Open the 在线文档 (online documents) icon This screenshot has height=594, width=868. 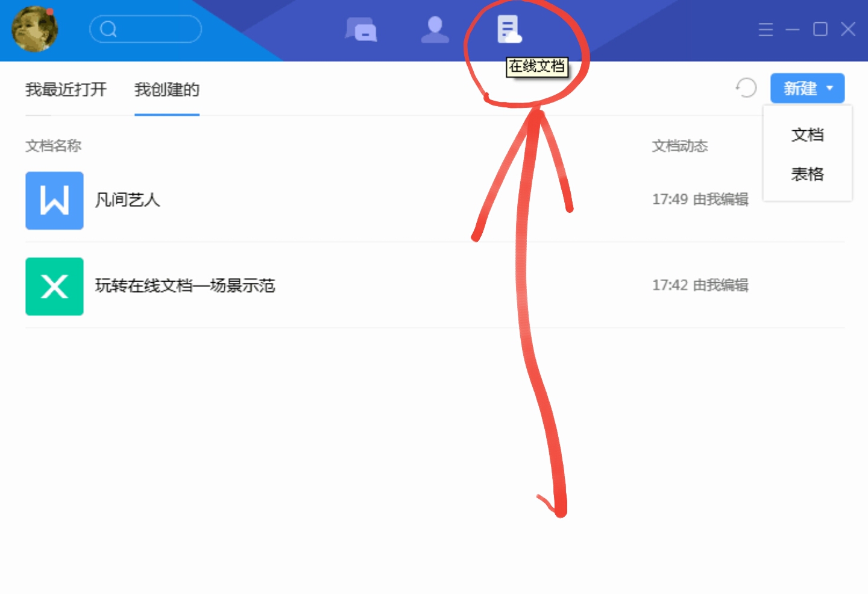(x=508, y=28)
